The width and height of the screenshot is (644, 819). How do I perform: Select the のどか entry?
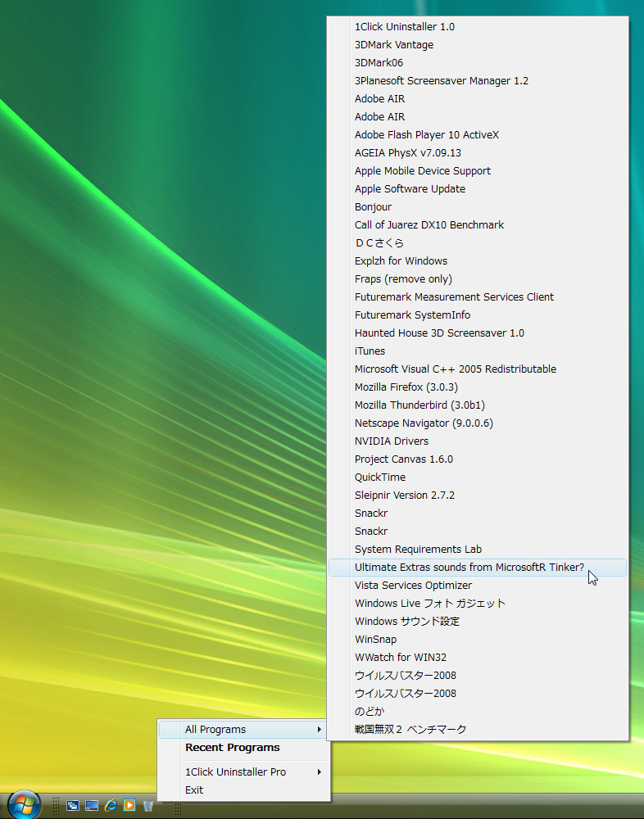pos(477,712)
